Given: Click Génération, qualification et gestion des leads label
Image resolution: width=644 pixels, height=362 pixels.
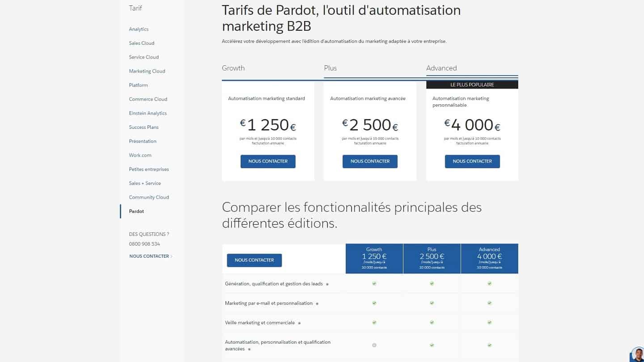Looking at the screenshot, I should (x=274, y=284).
